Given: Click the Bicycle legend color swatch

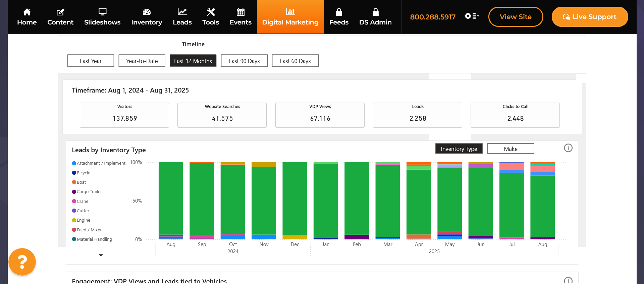Looking at the screenshot, I should (74, 173).
